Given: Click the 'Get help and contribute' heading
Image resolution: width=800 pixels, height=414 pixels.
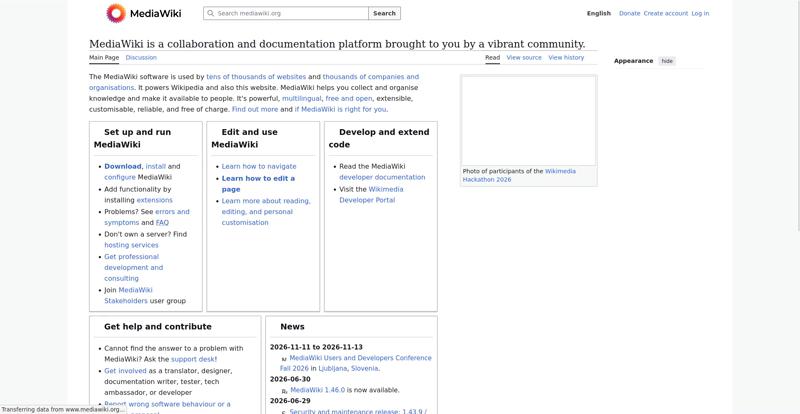Looking at the screenshot, I should tap(158, 327).
